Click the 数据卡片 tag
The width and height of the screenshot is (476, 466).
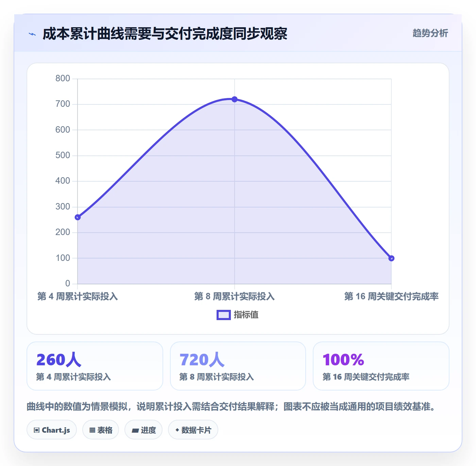193,430
